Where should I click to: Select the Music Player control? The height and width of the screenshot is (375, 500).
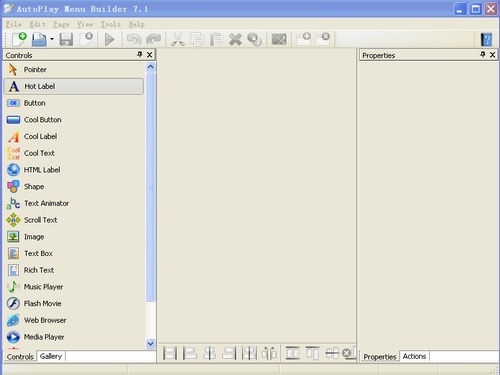(74, 287)
